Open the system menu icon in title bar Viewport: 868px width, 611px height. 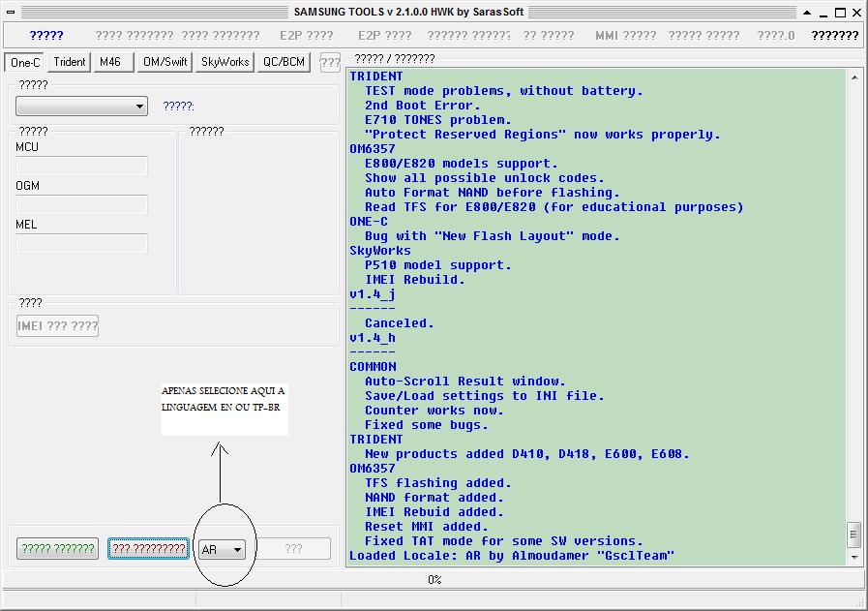[11, 12]
